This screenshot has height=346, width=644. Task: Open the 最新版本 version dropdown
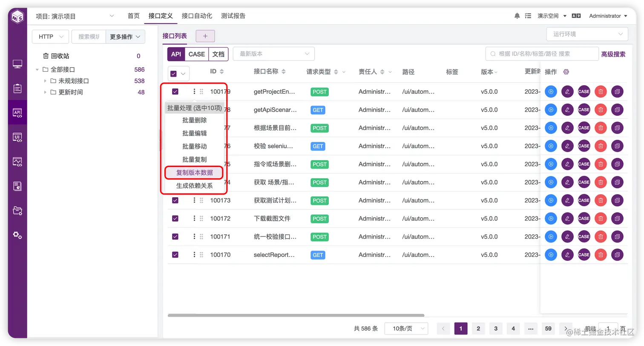point(273,54)
